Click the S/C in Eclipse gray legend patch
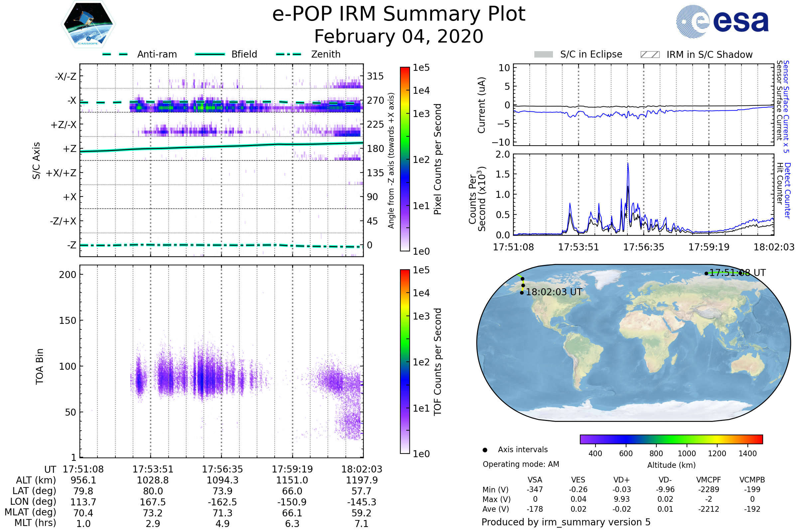 pyautogui.click(x=543, y=55)
